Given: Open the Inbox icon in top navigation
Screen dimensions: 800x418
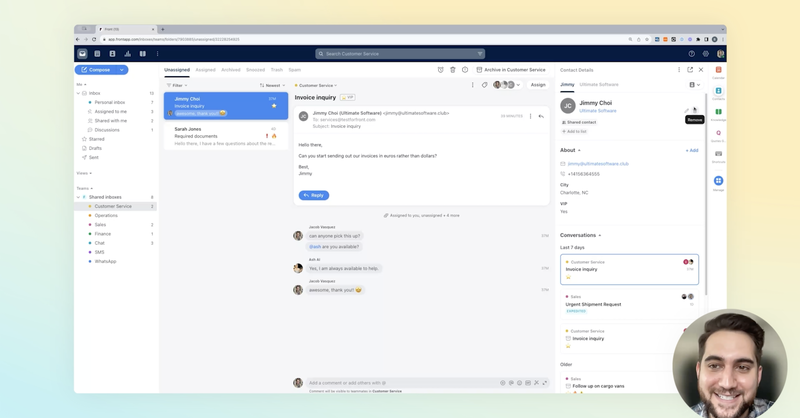Looking at the screenshot, I should point(82,54).
